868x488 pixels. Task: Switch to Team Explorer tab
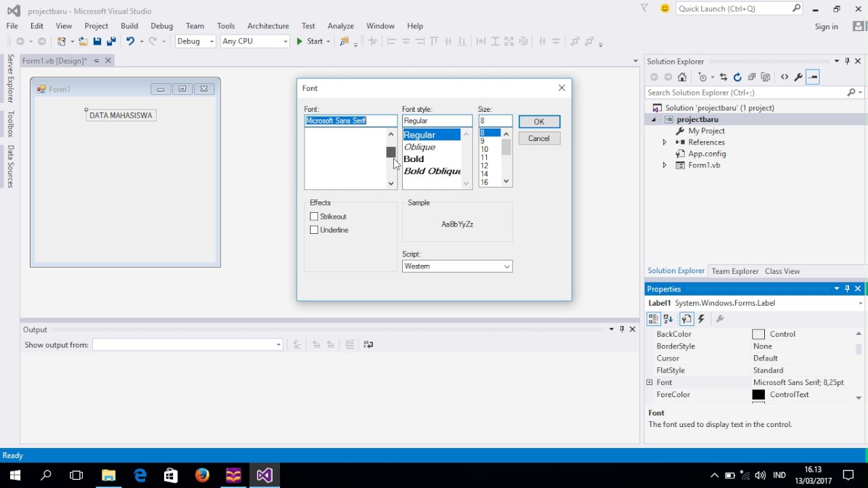coord(735,271)
